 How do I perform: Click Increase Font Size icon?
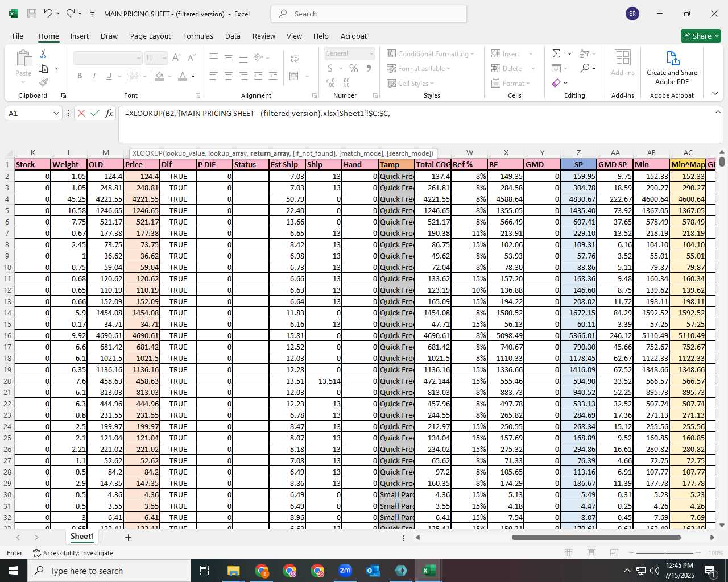176,57
